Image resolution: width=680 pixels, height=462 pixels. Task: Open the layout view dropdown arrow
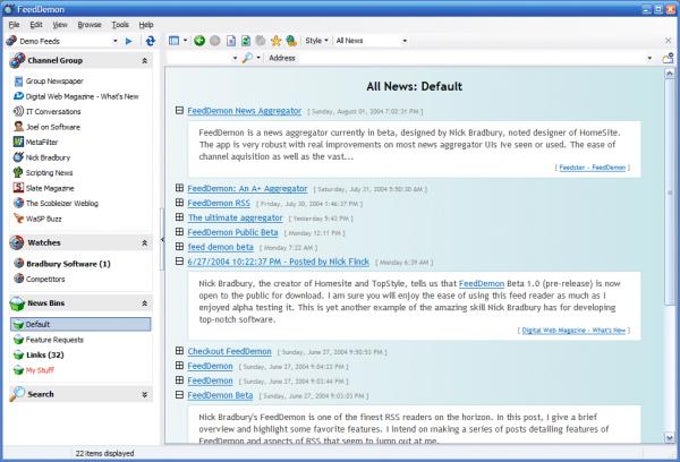point(185,41)
